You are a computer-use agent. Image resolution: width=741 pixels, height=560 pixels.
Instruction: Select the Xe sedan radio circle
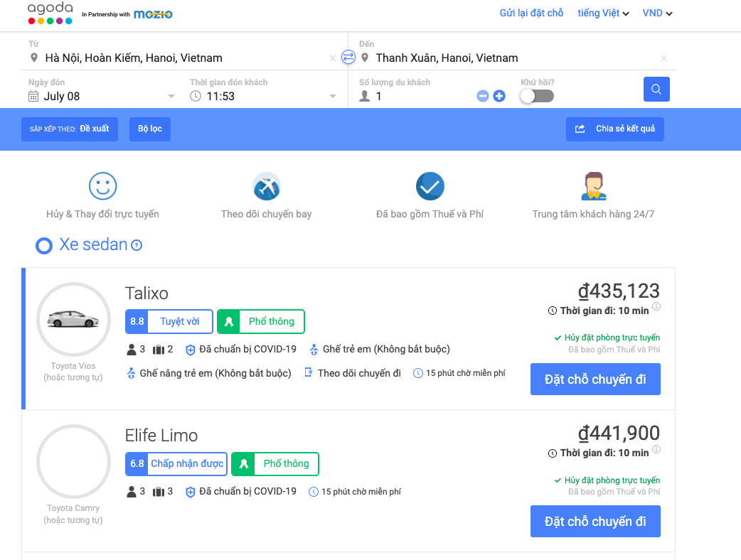(44, 246)
